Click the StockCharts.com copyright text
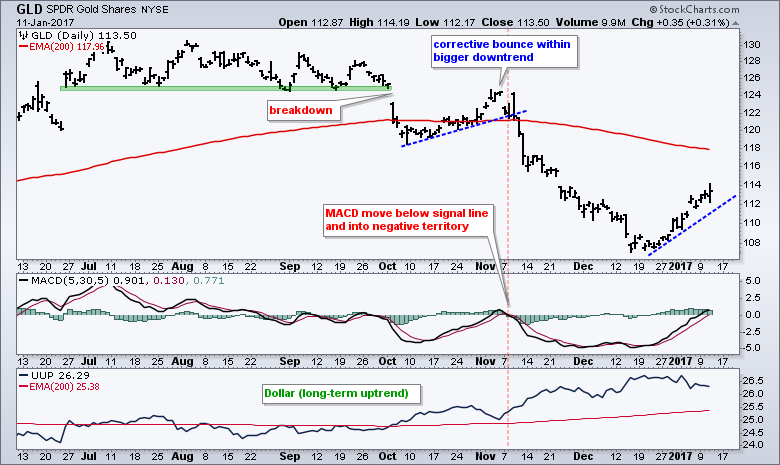 694,9
